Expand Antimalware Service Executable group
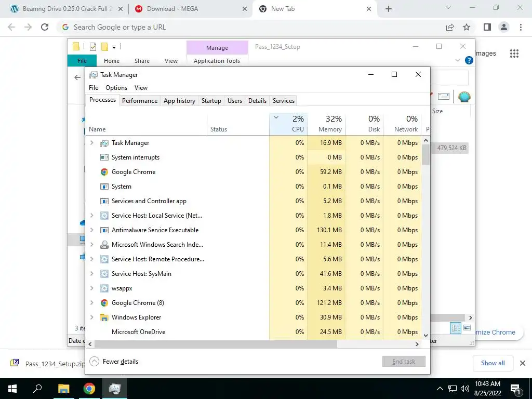Image resolution: width=532 pixels, height=399 pixels. tap(91, 230)
